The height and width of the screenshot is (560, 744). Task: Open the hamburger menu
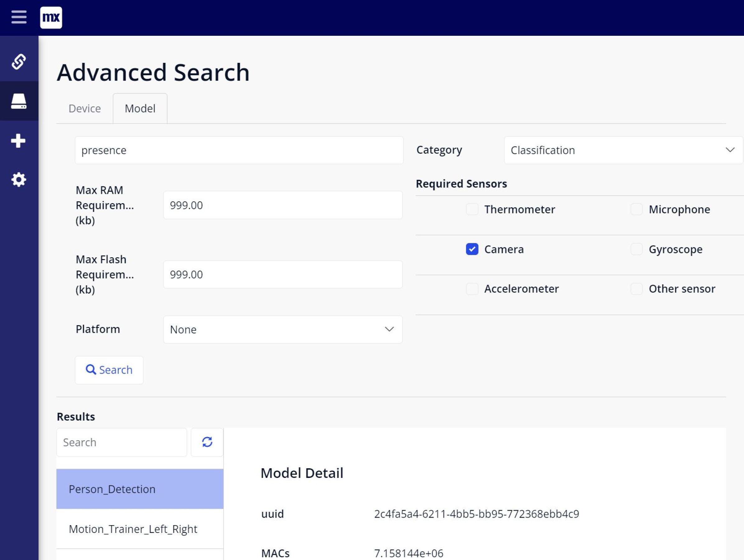pyautogui.click(x=19, y=17)
